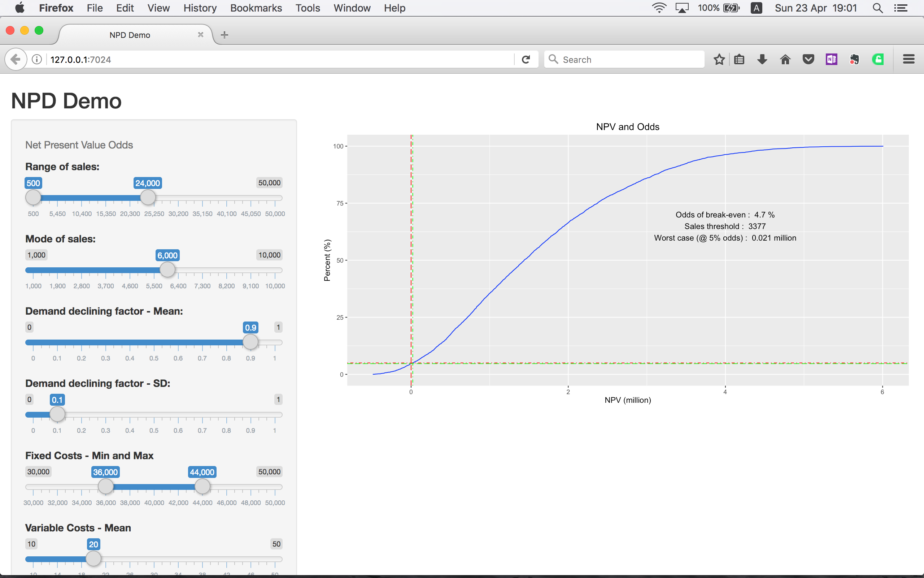Image resolution: width=924 pixels, height=578 pixels.
Task: Click the browser Search input field
Action: point(624,59)
